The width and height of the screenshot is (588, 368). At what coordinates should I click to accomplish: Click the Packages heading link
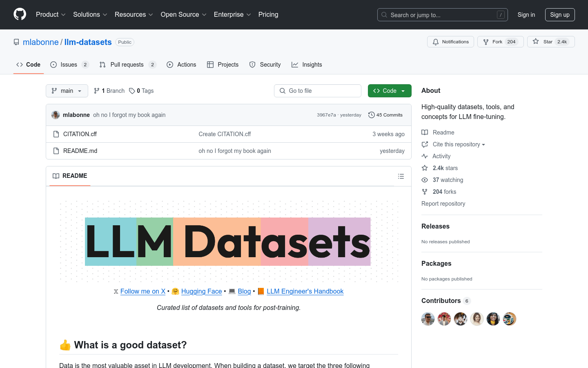click(437, 264)
